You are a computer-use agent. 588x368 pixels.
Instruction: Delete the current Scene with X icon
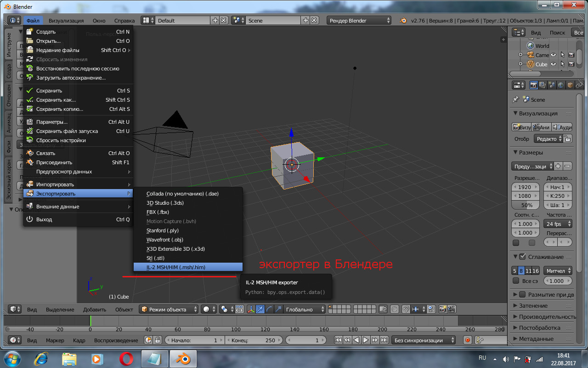click(315, 20)
